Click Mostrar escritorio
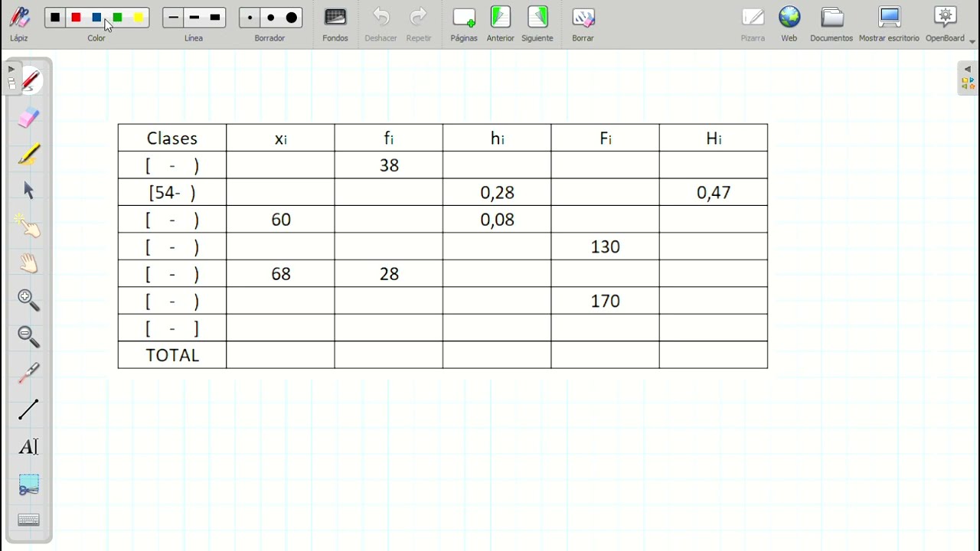Image resolution: width=980 pixels, height=551 pixels. pos(889,24)
